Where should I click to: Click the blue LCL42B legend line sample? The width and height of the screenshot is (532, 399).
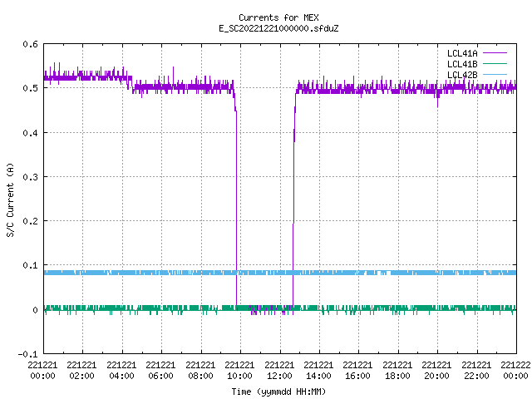pyautogui.click(x=495, y=74)
